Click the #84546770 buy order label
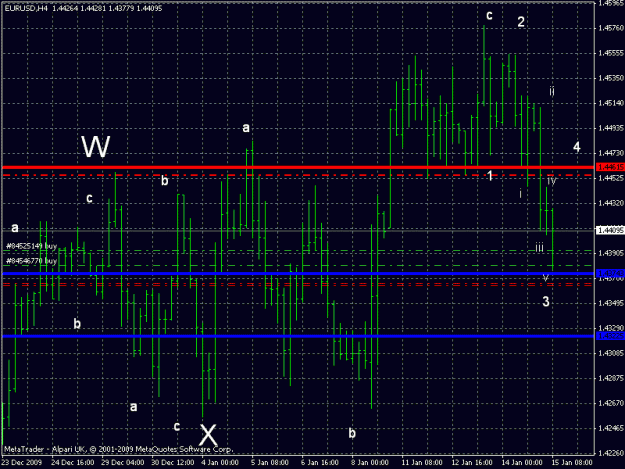625x469 pixels. [31, 261]
